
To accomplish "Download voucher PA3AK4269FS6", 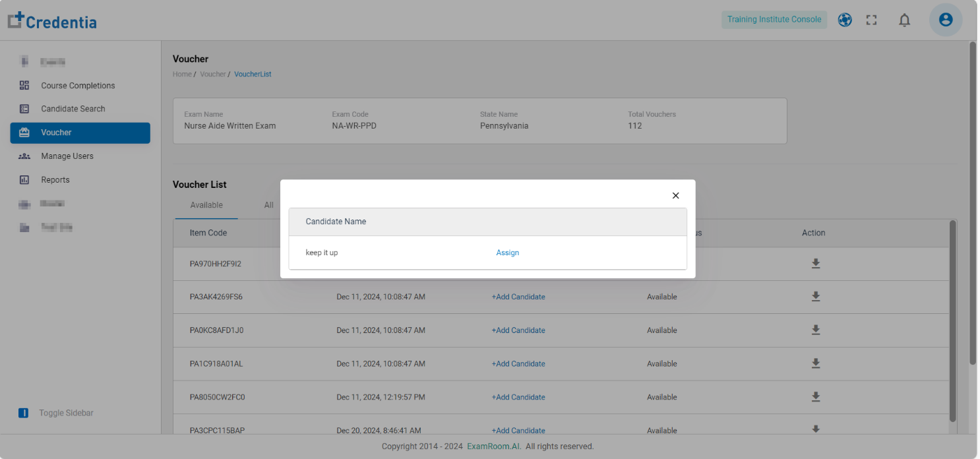I will 816,297.
